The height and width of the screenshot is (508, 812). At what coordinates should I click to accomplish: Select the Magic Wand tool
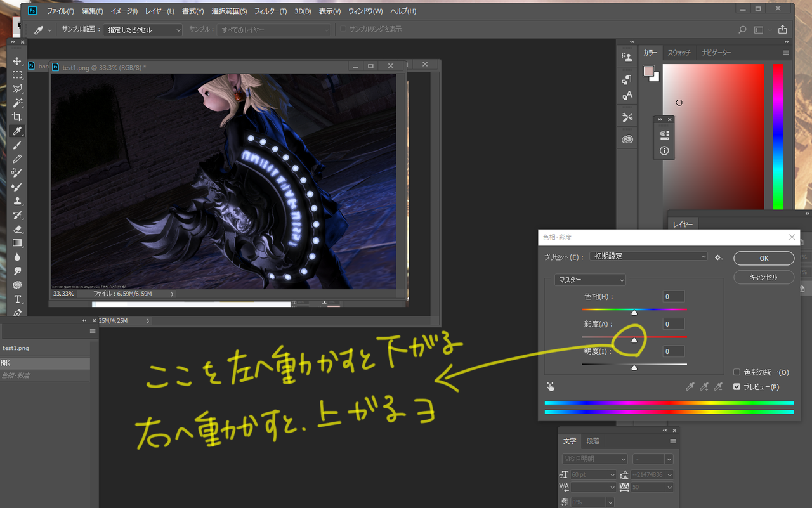17,103
